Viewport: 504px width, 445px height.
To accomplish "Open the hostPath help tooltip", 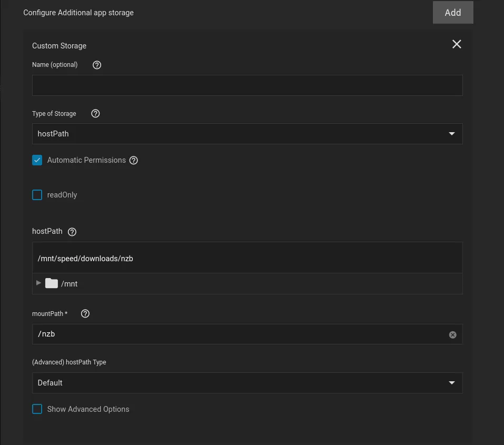I will coord(72,231).
